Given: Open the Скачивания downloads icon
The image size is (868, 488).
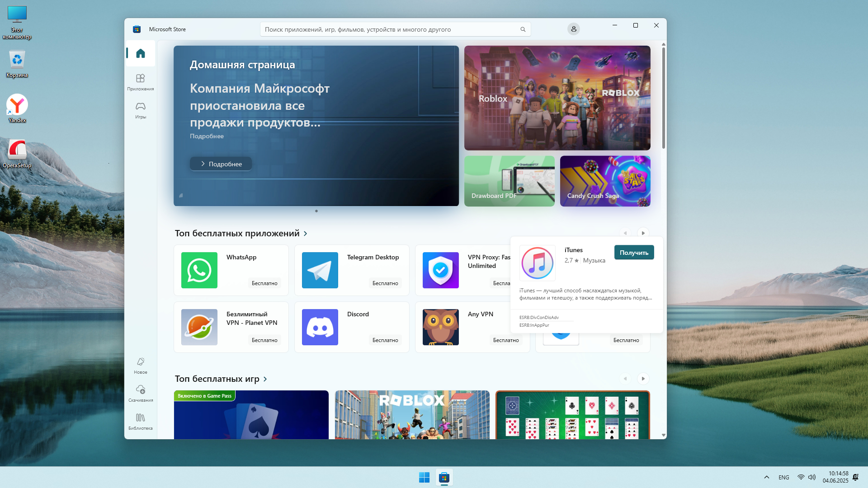Looking at the screenshot, I should tap(141, 393).
